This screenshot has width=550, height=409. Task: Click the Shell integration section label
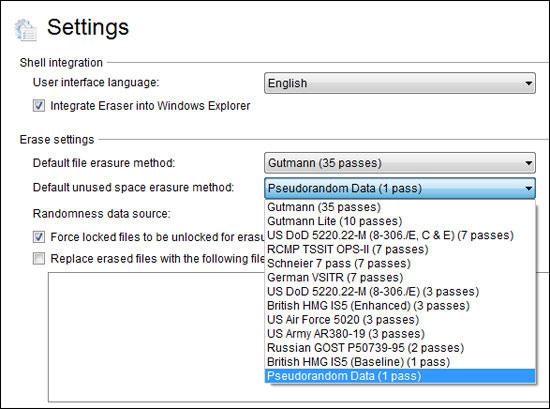point(61,63)
